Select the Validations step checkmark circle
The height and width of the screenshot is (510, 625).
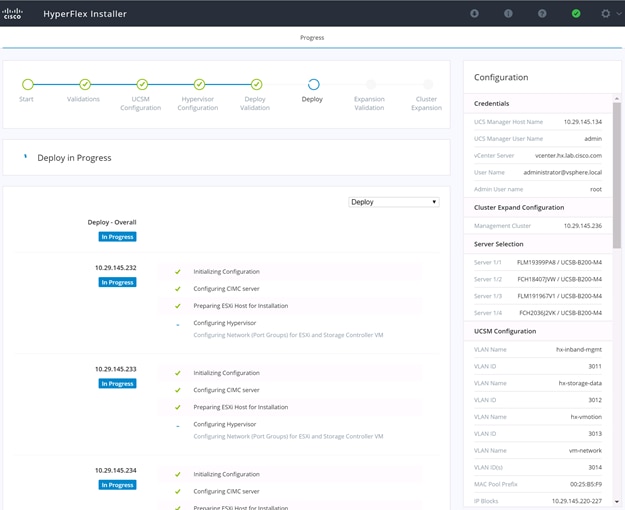click(85, 85)
